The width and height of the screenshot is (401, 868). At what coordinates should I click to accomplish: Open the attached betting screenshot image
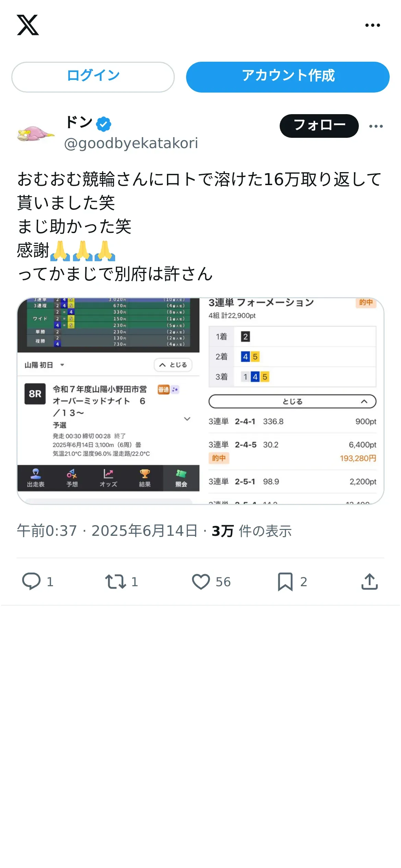(200, 401)
